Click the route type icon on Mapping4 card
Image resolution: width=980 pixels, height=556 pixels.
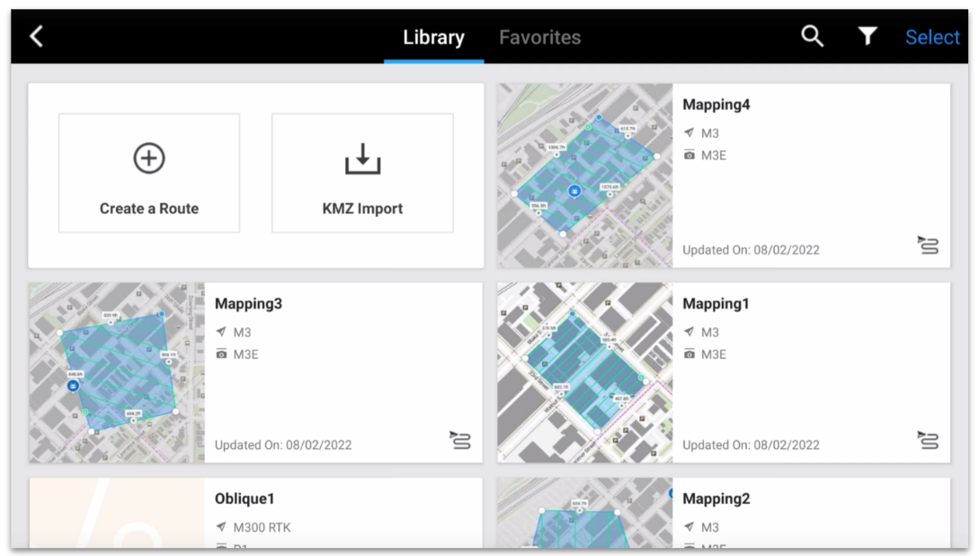[927, 245]
